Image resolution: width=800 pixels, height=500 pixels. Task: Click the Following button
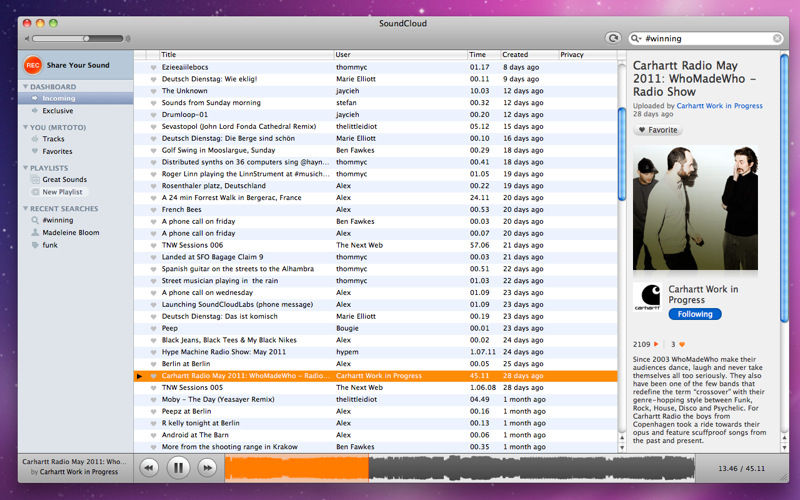(695, 314)
